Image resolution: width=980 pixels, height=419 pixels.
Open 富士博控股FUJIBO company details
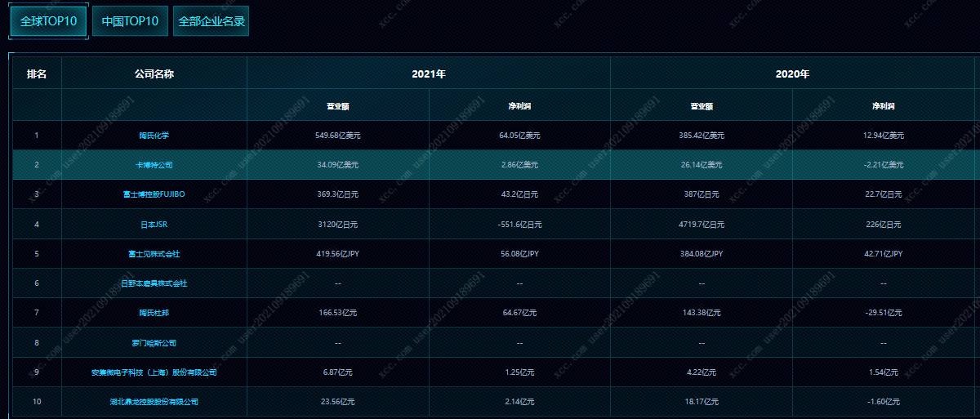coord(154,194)
